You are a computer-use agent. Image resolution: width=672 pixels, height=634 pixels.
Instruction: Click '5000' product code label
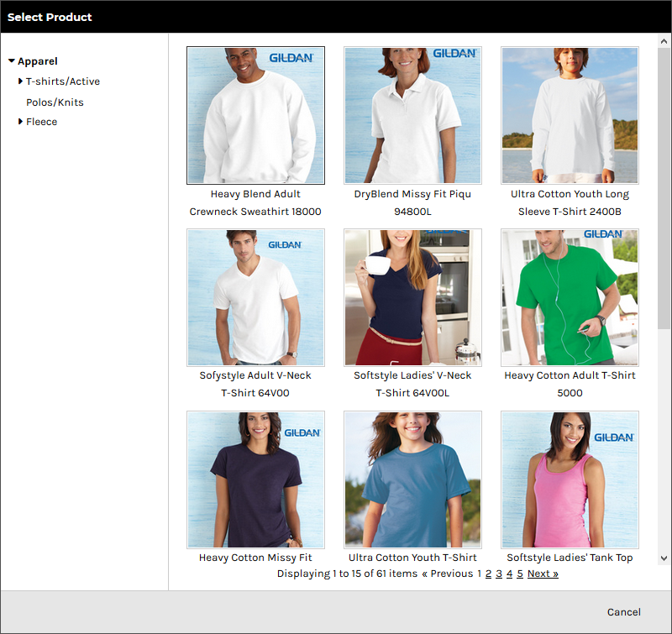(x=570, y=392)
